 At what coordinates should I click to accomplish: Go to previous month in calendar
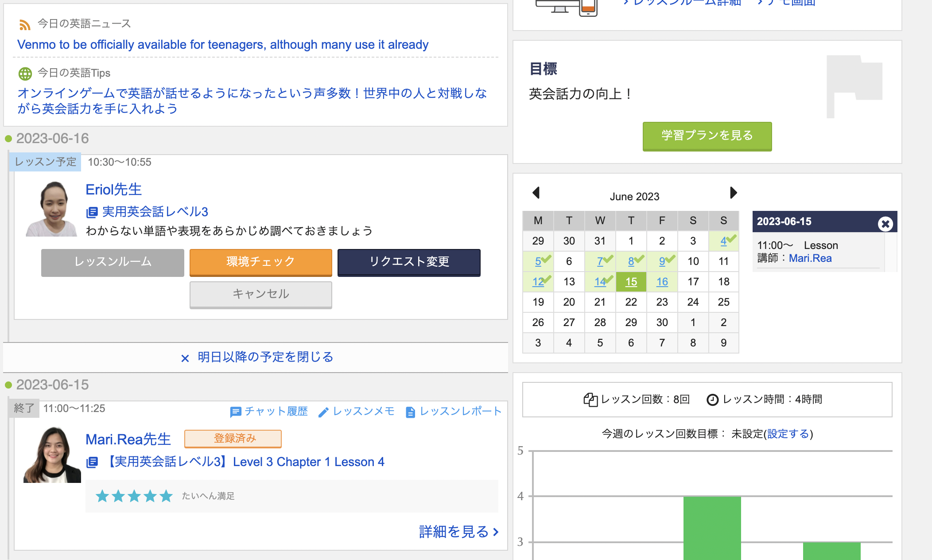(x=536, y=193)
